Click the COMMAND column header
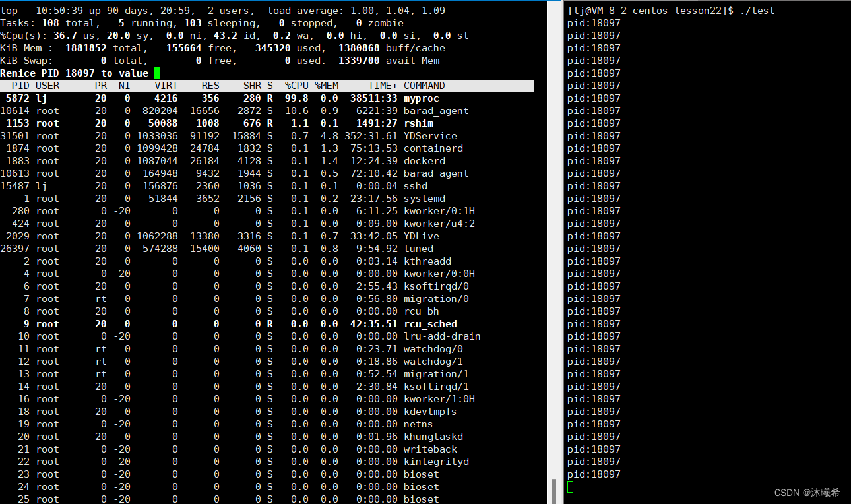851x504 pixels. (424, 86)
